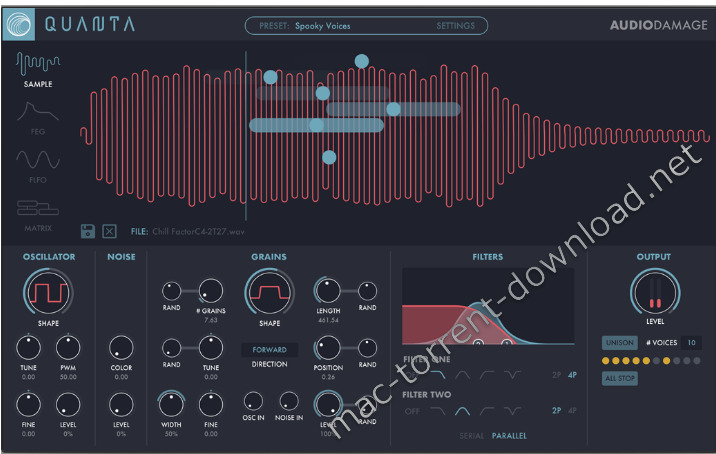Click the Noise In knob
Image resolution: width=716 pixels, height=454 pixels.
pyautogui.click(x=289, y=401)
